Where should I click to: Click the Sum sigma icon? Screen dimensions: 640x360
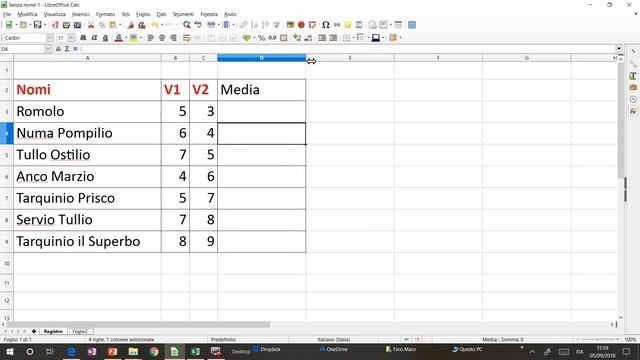67,49
